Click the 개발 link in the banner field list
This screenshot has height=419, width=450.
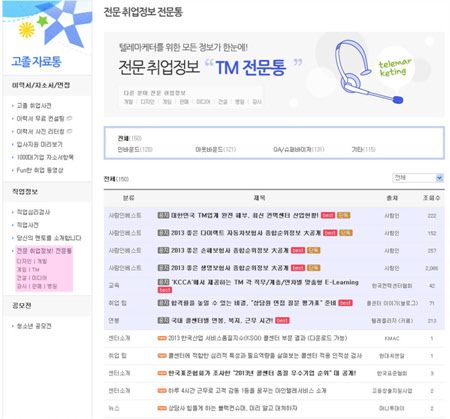(x=128, y=102)
